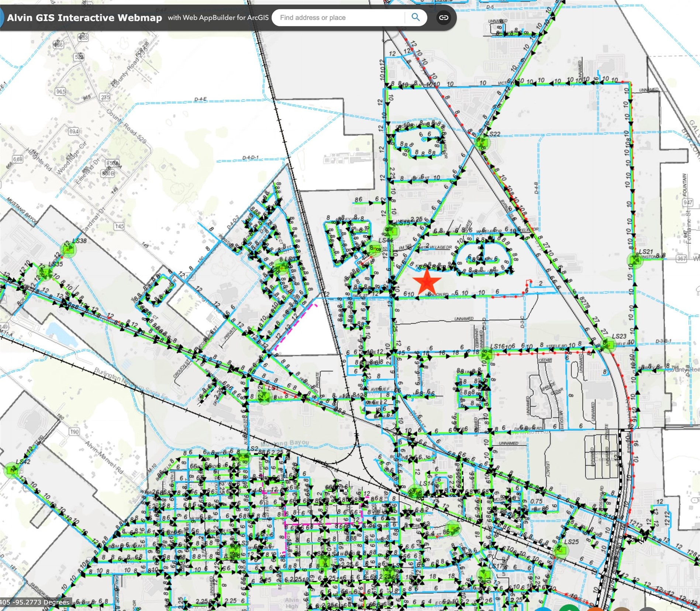
Task: Click the LS35 lift station icon
Action: [x=45, y=272]
